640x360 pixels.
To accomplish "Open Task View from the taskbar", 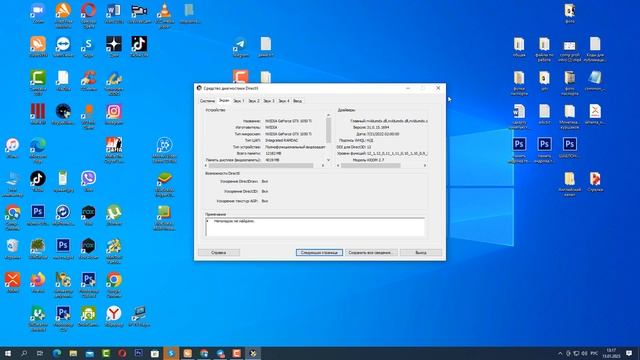I will (40, 353).
